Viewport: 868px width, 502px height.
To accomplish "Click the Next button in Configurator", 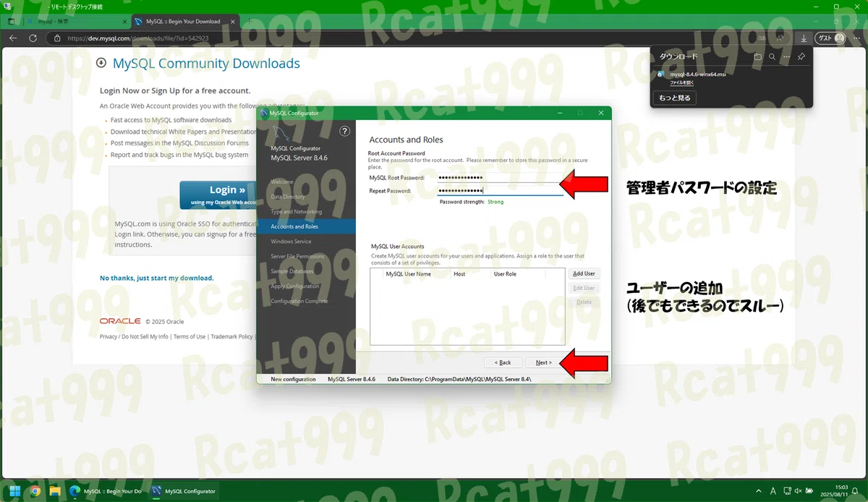I will tap(544, 362).
